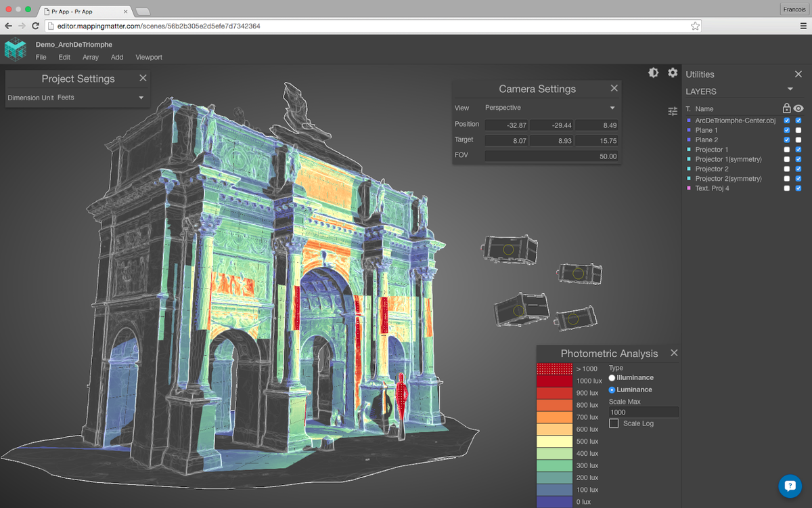Click the 700 lux orange color swatch
Screen dimensions: 812x508
pos(554,417)
